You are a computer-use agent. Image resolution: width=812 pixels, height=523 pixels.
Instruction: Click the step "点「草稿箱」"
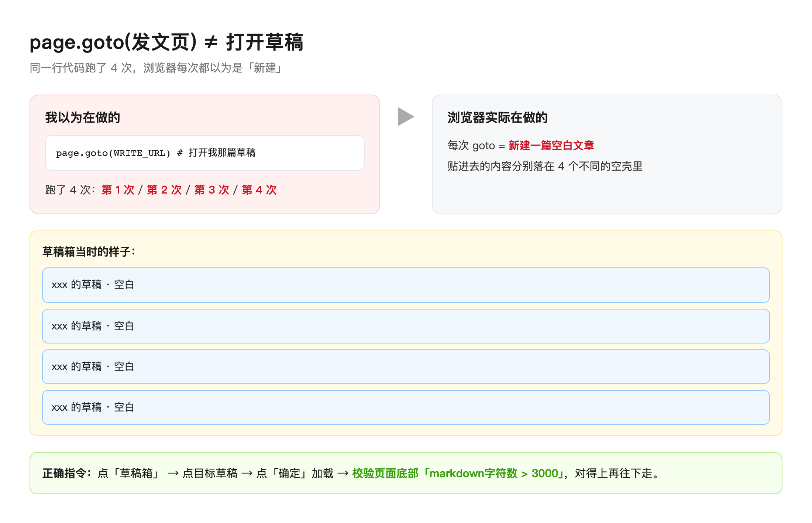[x=129, y=474]
